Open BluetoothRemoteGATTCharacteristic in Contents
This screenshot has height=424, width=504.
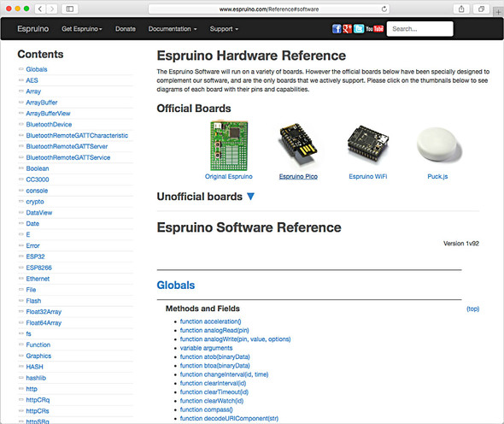(x=77, y=135)
